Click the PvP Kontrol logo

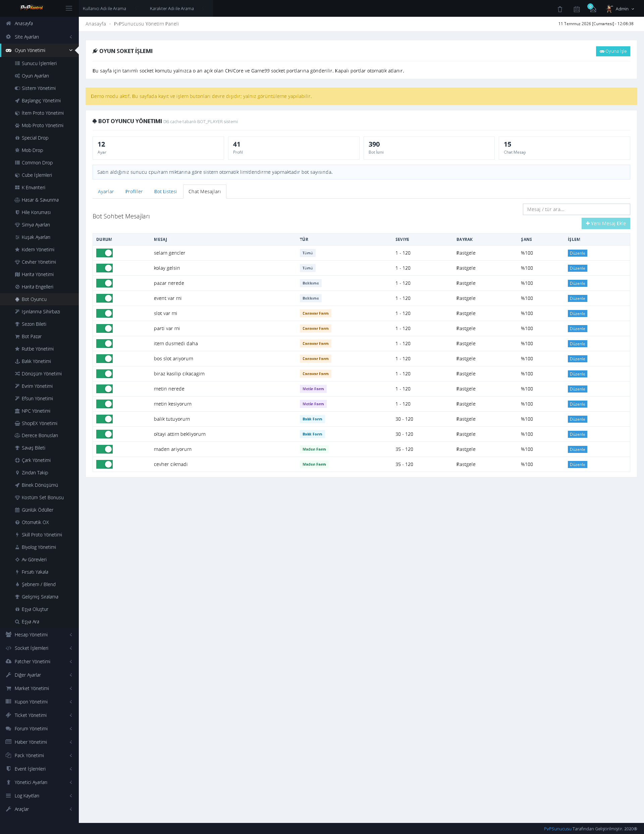click(31, 8)
